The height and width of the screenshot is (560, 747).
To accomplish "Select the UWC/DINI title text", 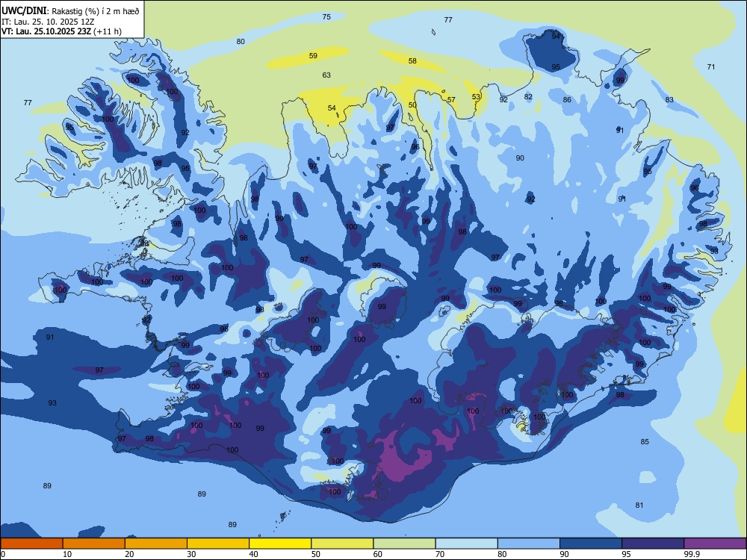I will click(x=24, y=10).
